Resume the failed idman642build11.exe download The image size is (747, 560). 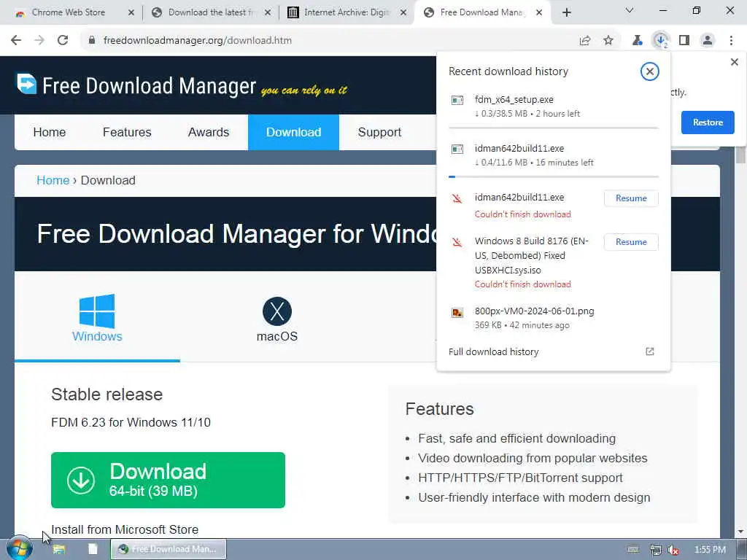[x=631, y=198]
